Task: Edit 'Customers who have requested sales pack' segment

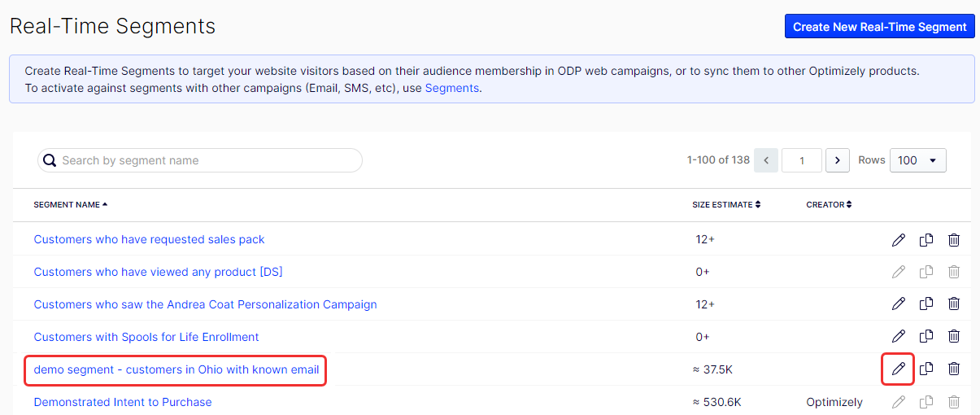Action: pos(899,239)
